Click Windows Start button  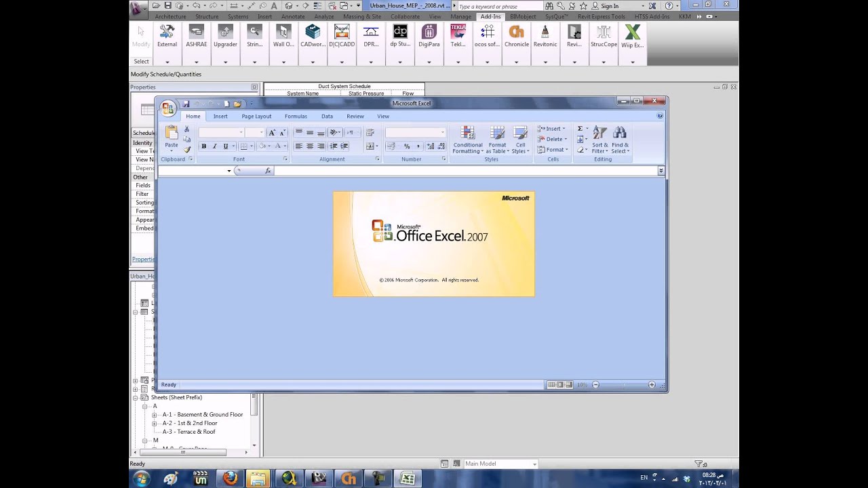pyautogui.click(x=141, y=479)
